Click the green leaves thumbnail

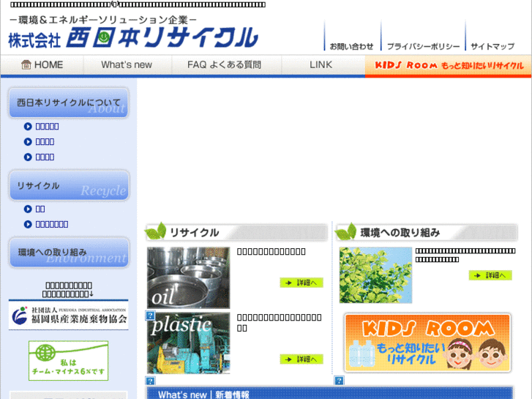375,275
